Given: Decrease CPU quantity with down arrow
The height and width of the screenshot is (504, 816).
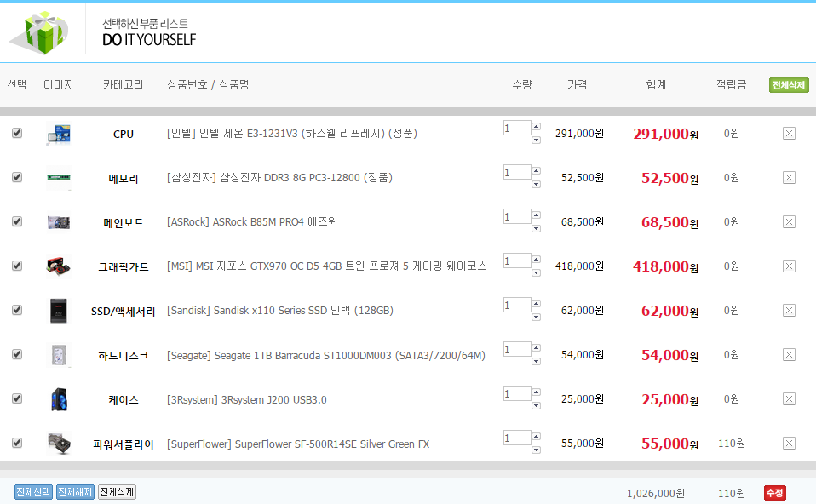Looking at the screenshot, I should 536,140.
